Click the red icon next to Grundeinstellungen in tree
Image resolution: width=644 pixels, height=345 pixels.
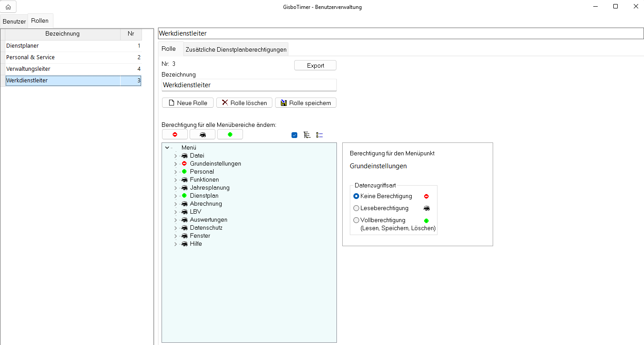click(x=184, y=163)
